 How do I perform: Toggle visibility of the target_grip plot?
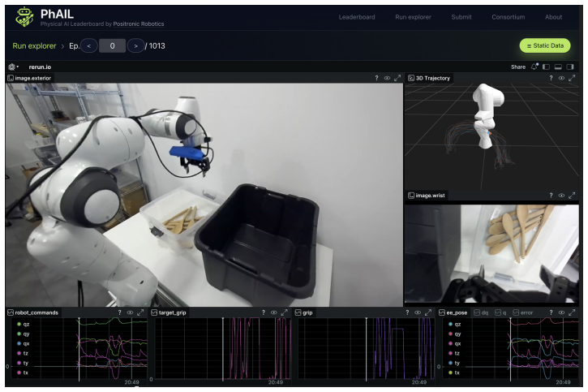[x=274, y=312]
